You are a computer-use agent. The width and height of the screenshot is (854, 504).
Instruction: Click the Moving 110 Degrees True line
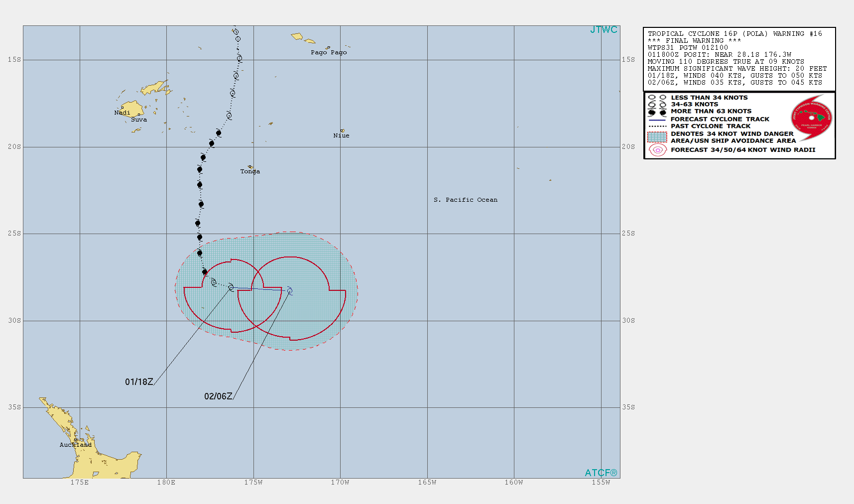[726, 62]
